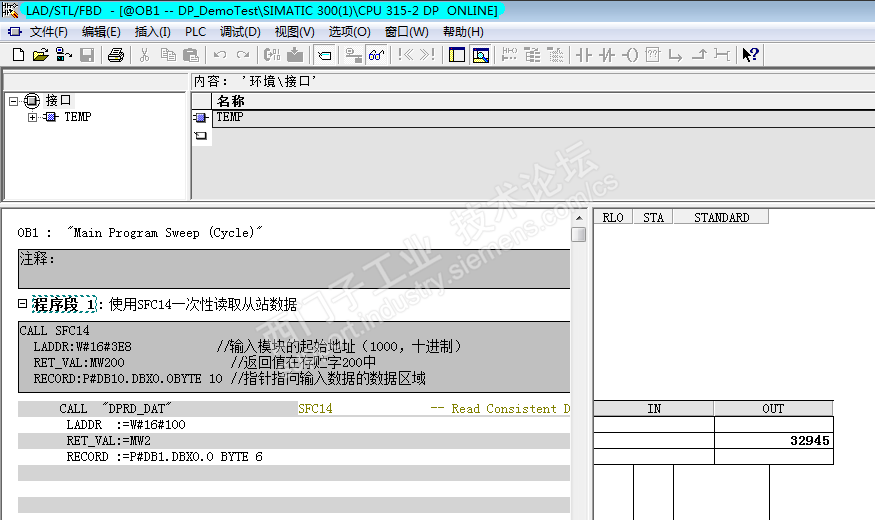This screenshot has width=875, height=520.
Task: Click the previous error icon
Action: 406,55
